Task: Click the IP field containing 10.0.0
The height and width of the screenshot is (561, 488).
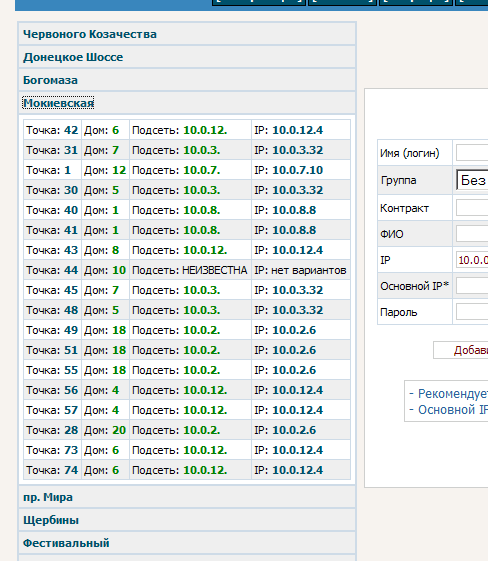Action: pyautogui.click(x=472, y=260)
